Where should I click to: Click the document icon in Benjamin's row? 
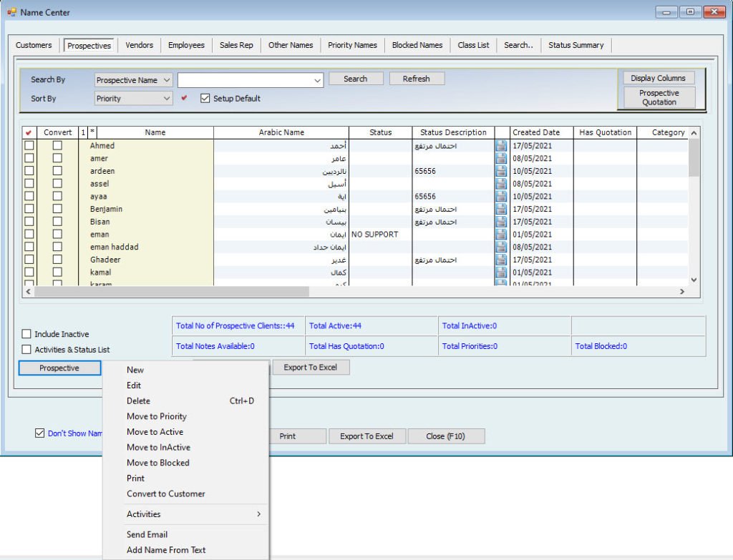coord(501,210)
